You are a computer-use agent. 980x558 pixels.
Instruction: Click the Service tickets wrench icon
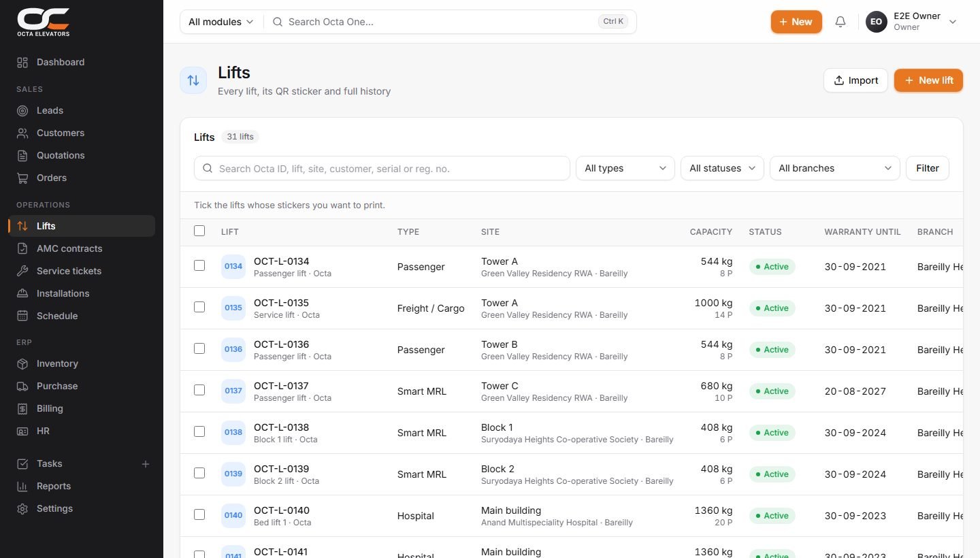pos(22,272)
